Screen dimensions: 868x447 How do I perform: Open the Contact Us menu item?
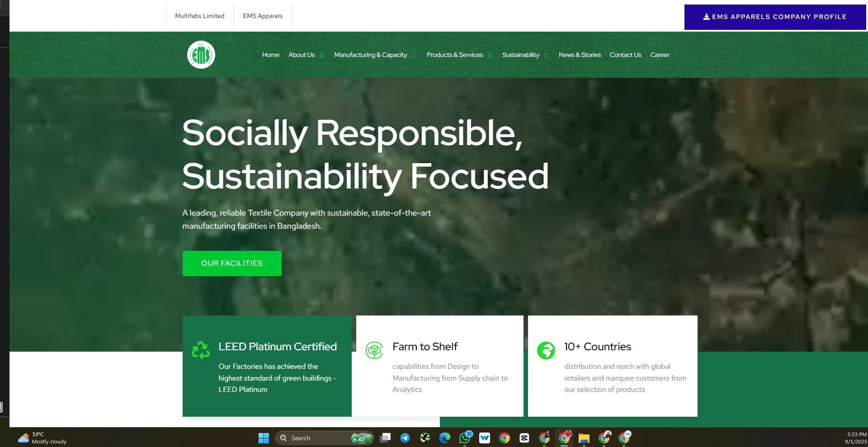tap(625, 55)
